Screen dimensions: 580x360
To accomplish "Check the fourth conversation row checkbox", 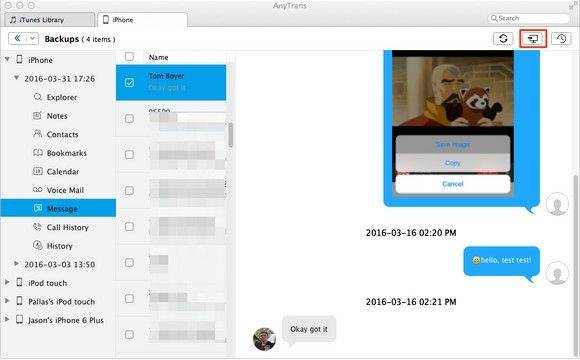I will [129, 191].
